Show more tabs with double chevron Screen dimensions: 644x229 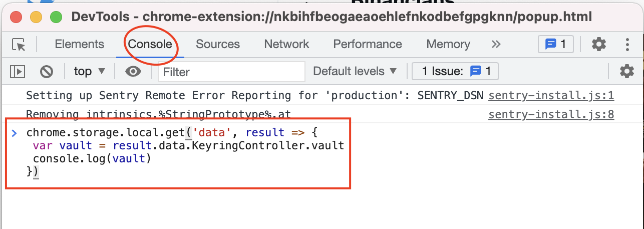click(x=496, y=44)
